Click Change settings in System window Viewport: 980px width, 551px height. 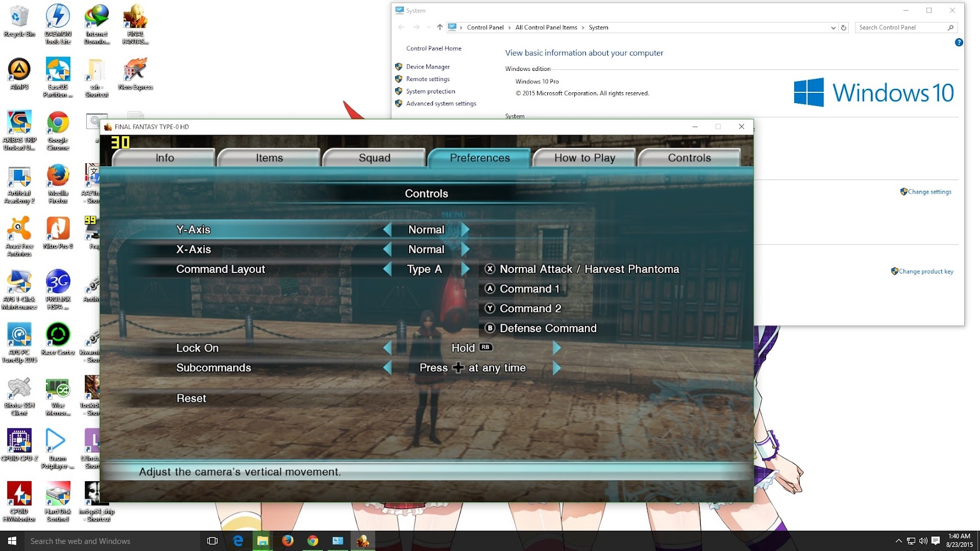[x=929, y=192]
